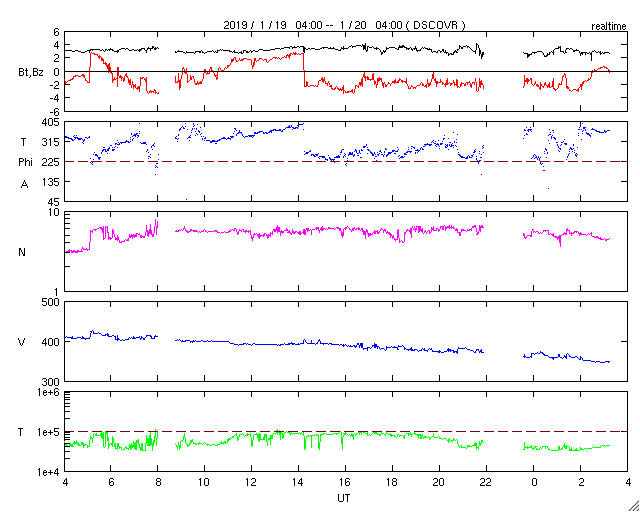
Task: Click the '0' tick on the UT axis
Action: 533,482
